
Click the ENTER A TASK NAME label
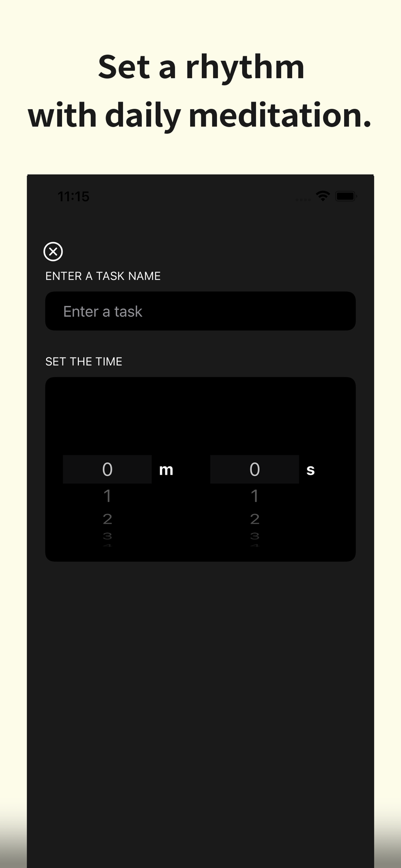coord(103,276)
